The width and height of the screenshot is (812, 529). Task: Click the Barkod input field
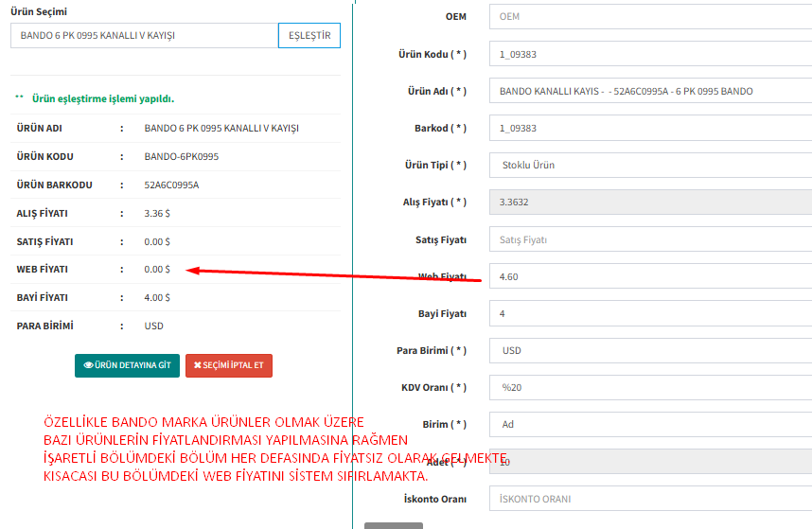coord(650,128)
